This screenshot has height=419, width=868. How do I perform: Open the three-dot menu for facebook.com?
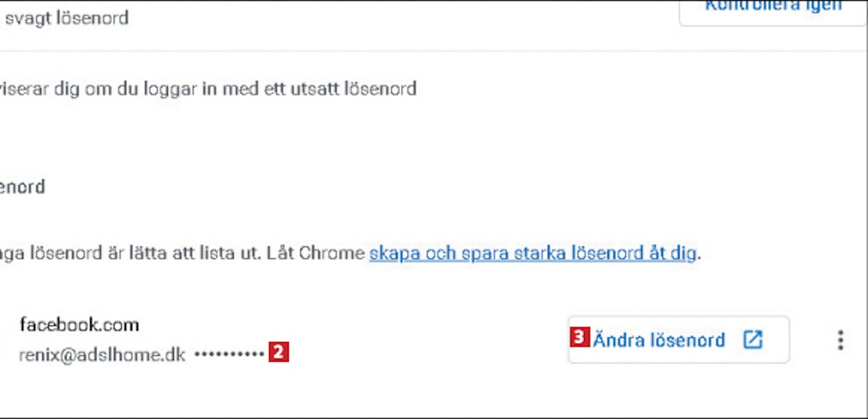click(840, 340)
